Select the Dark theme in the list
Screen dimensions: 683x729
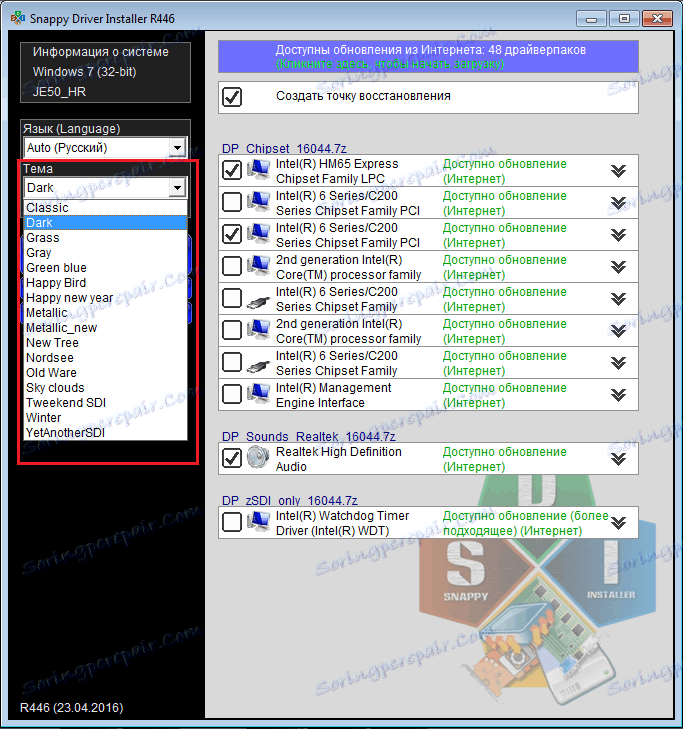point(106,223)
